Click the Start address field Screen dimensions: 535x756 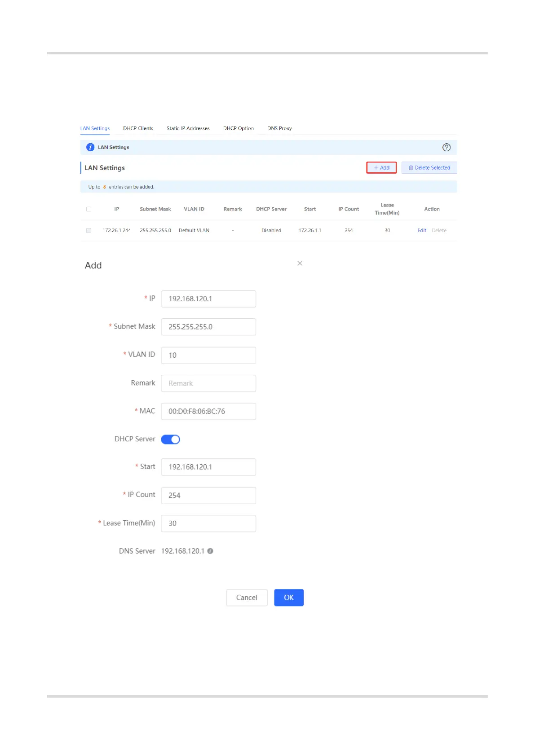point(208,467)
